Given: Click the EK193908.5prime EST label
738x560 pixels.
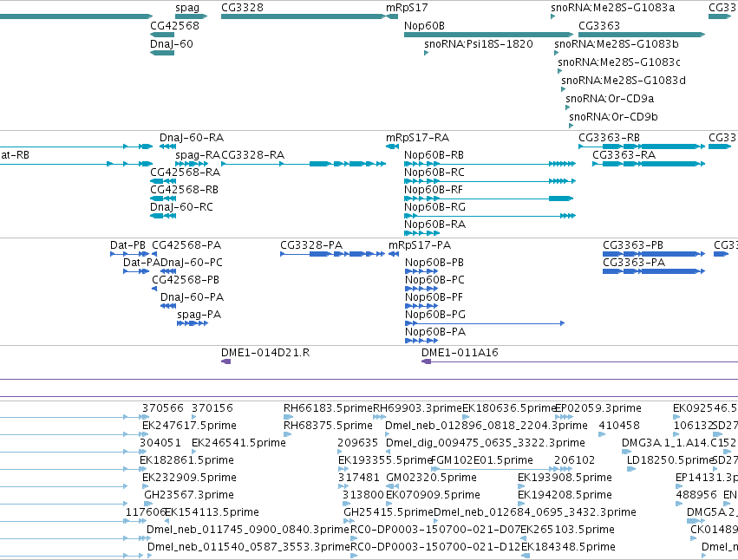Looking at the screenshot, I should click(565, 478).
